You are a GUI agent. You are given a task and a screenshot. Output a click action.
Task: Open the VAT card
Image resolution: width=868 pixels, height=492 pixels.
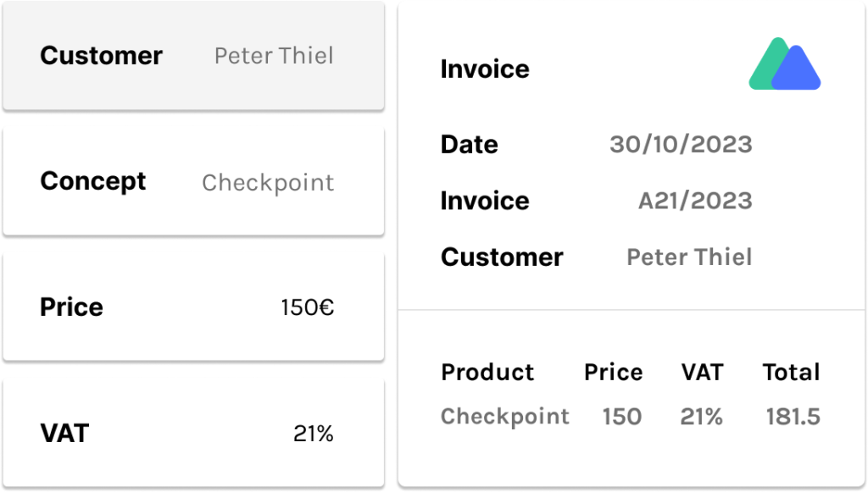[193, 433]
